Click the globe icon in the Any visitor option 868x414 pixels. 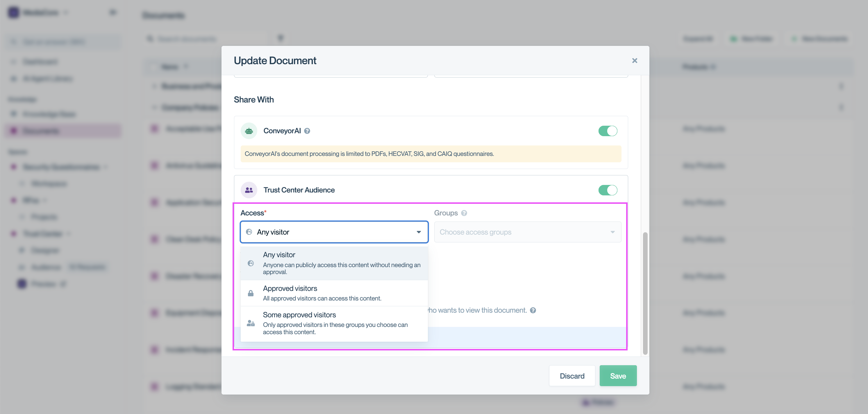point(251,263)
